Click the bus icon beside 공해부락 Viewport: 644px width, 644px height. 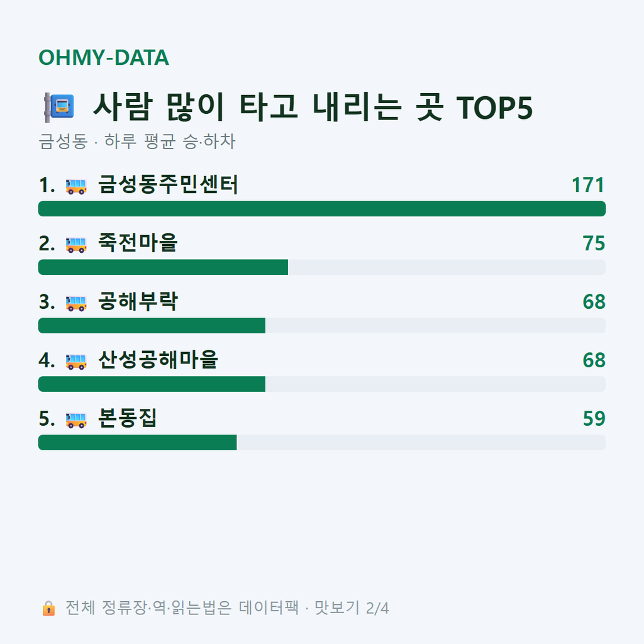coord(76,303)
